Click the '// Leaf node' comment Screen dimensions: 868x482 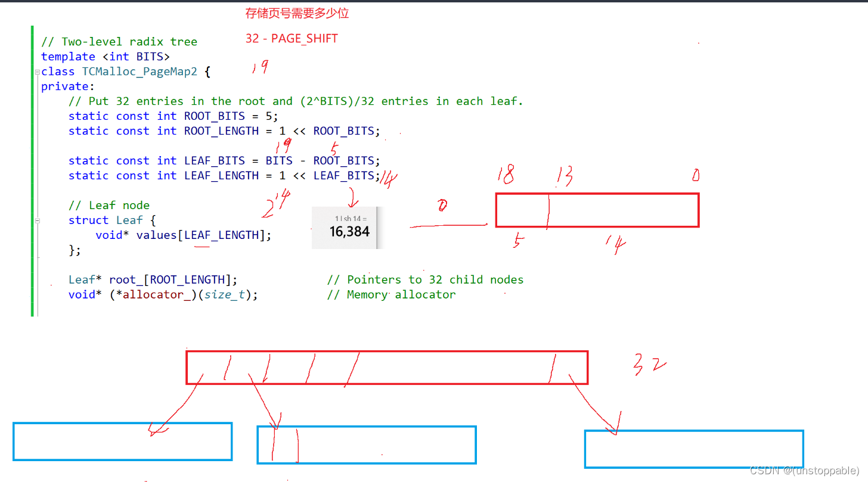point(109,206)
